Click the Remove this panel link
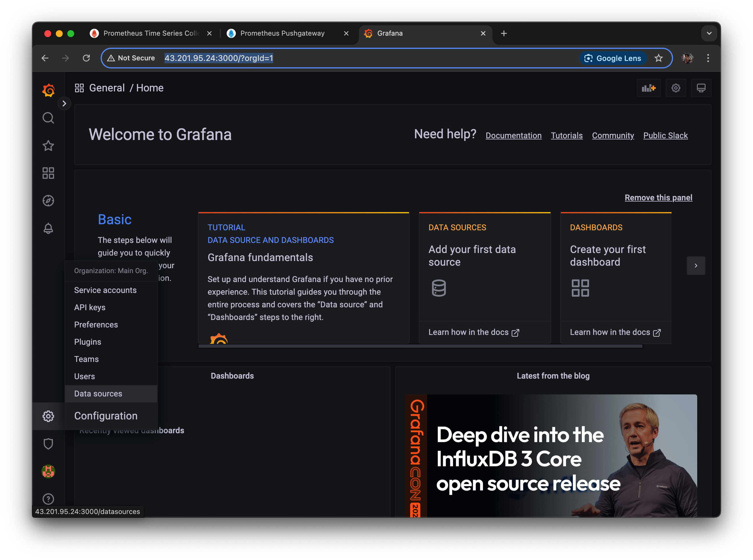 click(658, 197)
